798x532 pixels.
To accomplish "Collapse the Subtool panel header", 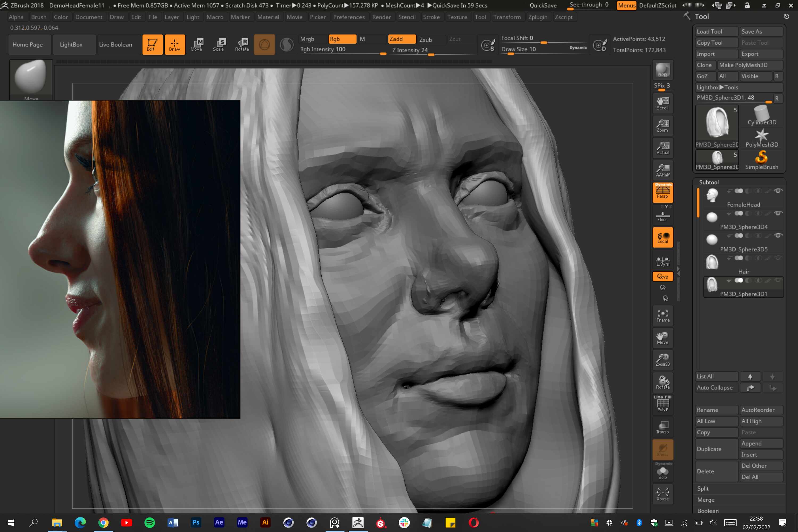I will point(708,182).
